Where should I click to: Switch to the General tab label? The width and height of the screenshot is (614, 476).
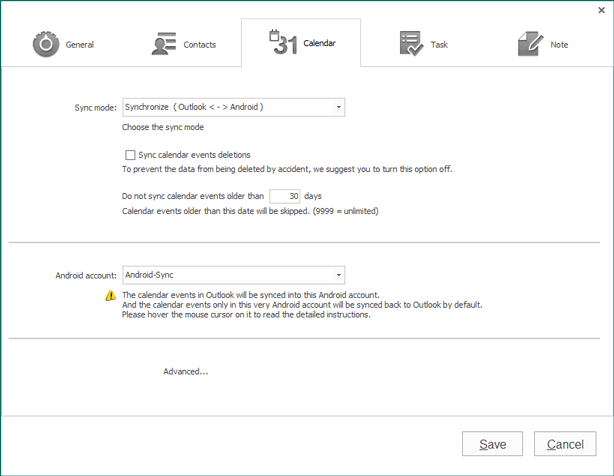[x=80, y=45]
